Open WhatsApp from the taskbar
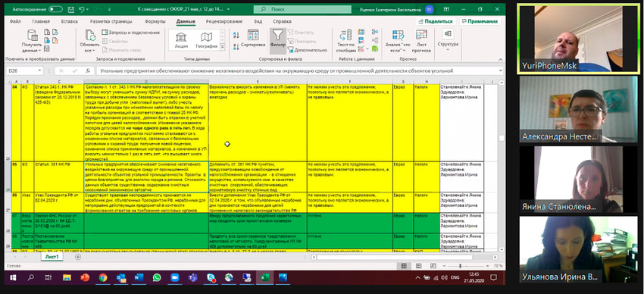644x294 pixels. (157, 278)
